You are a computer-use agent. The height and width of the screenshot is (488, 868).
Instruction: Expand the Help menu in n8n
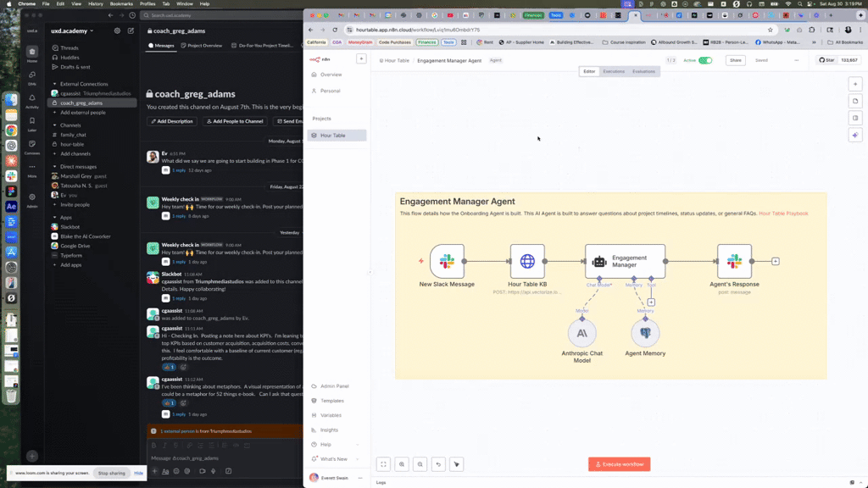(336, 444)
